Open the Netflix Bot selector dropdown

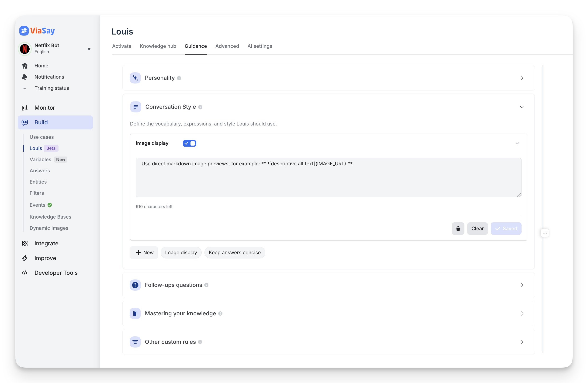pyautogui.click(x=89, y=49)
